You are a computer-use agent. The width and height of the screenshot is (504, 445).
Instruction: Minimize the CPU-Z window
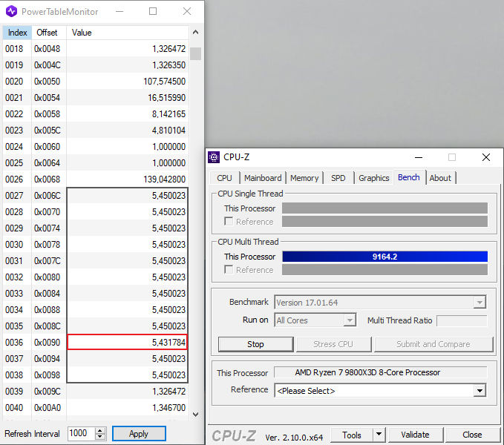click(x=419, y=157)
